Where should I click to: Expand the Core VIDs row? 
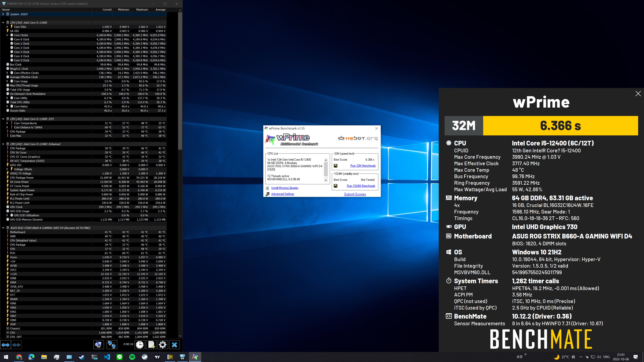[x=7, y=27]
